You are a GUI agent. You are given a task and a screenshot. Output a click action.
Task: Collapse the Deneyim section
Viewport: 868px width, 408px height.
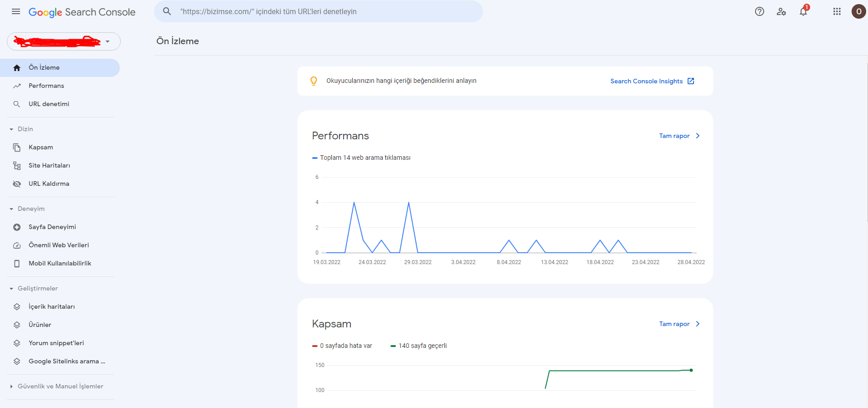click(11, 209)
